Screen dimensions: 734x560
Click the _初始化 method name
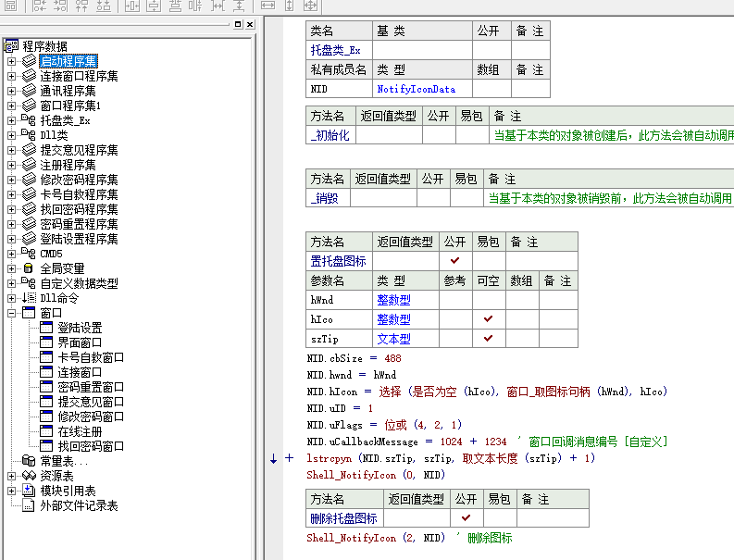330,135
